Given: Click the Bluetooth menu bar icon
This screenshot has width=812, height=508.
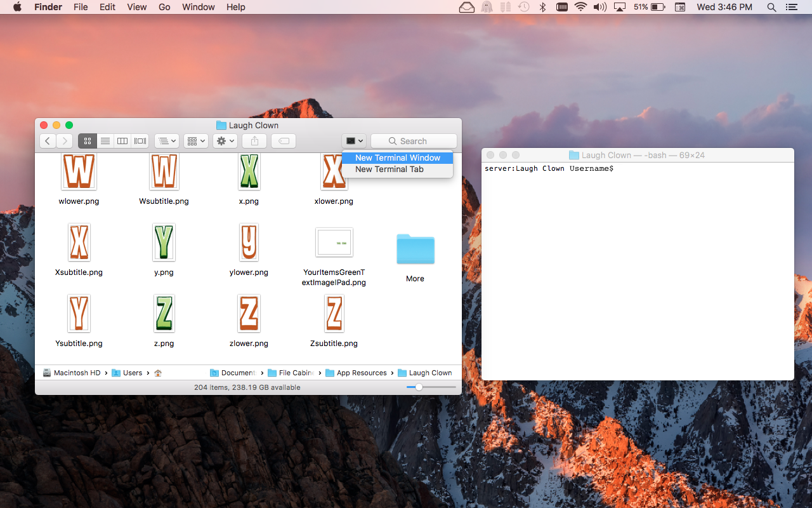Looking at the screenshot, I should coord(542,7).
